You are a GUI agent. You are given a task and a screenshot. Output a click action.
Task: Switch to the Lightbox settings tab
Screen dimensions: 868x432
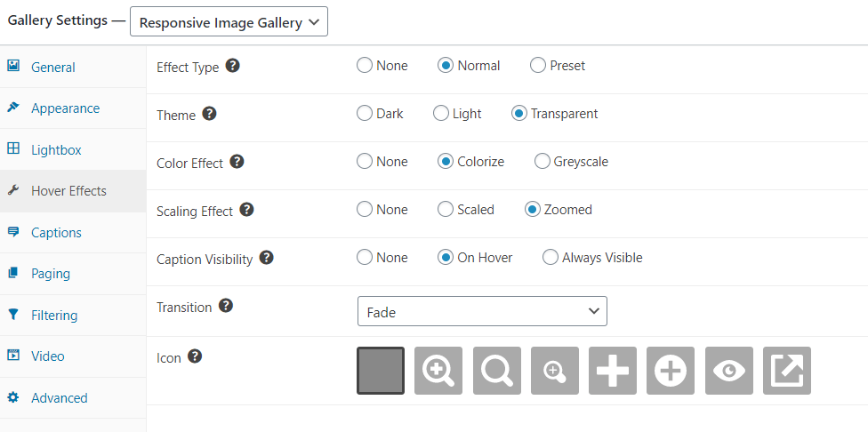click(73, 149)
